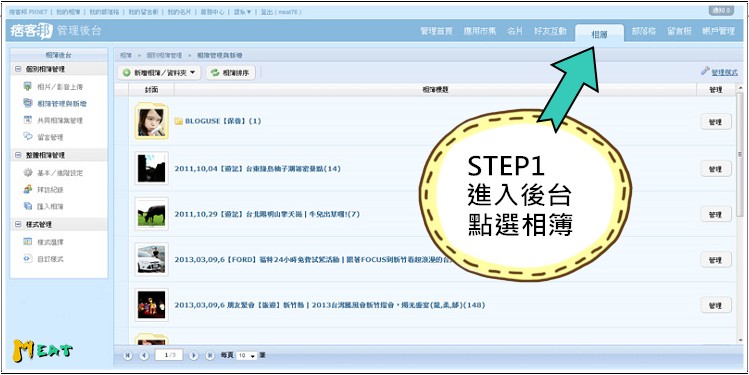
Task: Open the BLOGUSE【保養】(1) folder link
Action: (223, 121)
